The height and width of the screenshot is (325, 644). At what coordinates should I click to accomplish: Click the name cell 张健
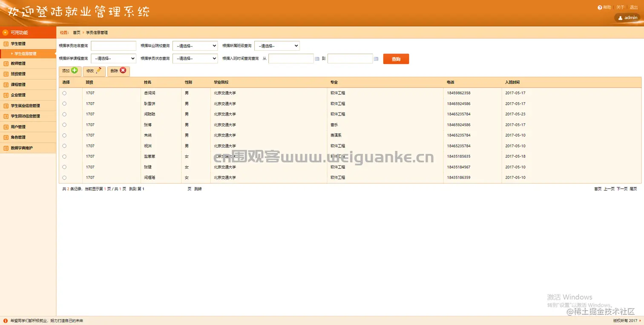tap(148, 167)
